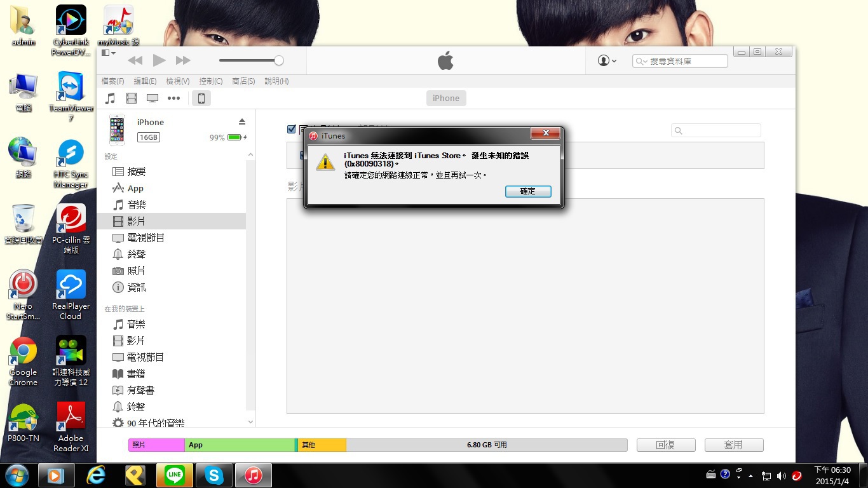This screenshot has height=488, width=868.
Task: Open the 編輯(E) menu
Action: point(145,81)
